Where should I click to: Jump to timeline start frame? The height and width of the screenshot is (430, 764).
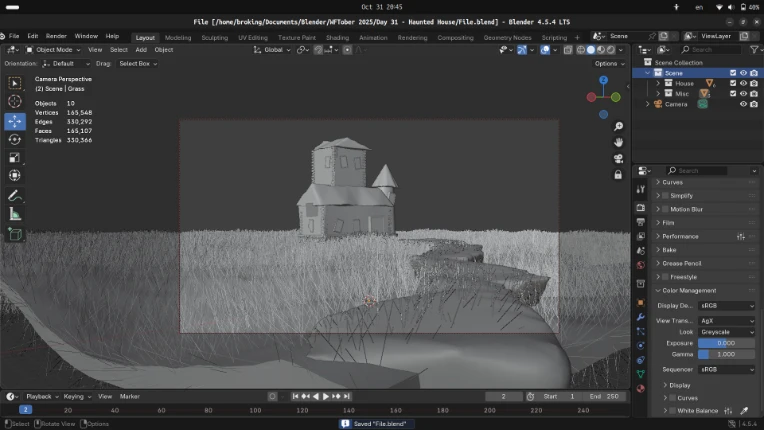click(295, 396)
